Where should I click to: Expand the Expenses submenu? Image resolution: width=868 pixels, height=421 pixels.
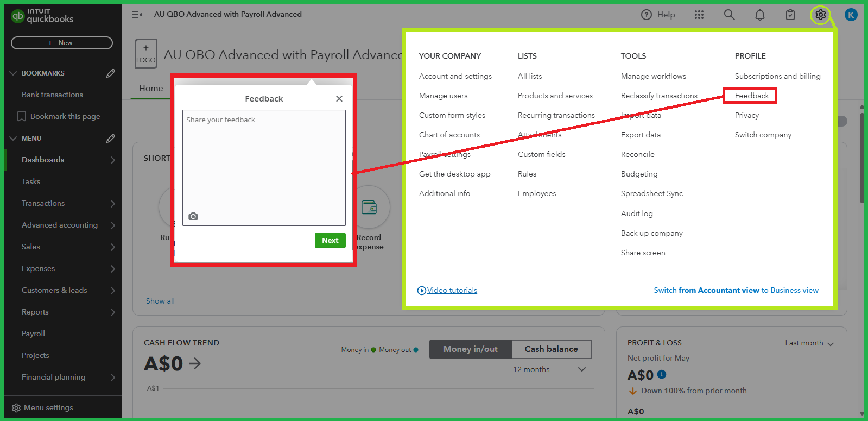112,268
